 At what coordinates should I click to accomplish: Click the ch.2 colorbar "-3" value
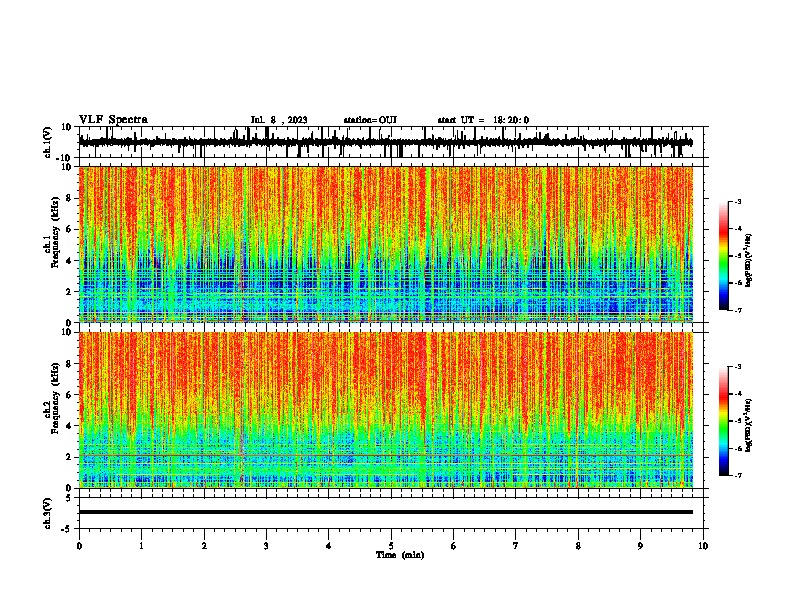pyautogui.click(x=738, y=367)
